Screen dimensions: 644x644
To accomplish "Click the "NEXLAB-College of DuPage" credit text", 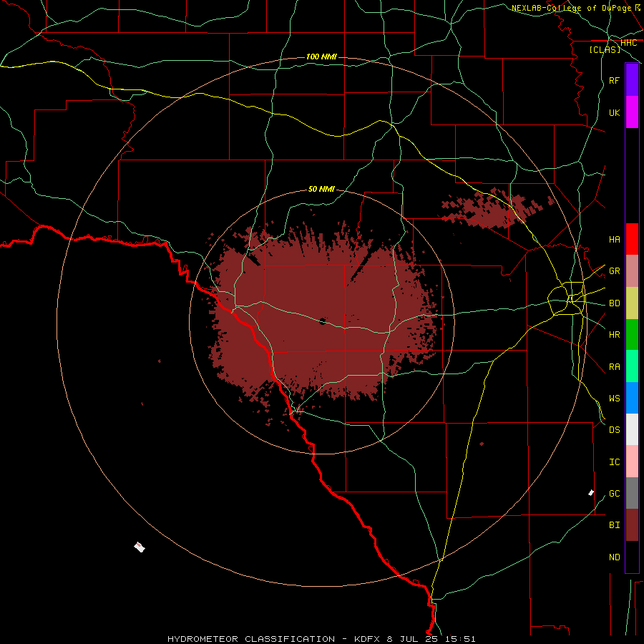I will 571,8.
